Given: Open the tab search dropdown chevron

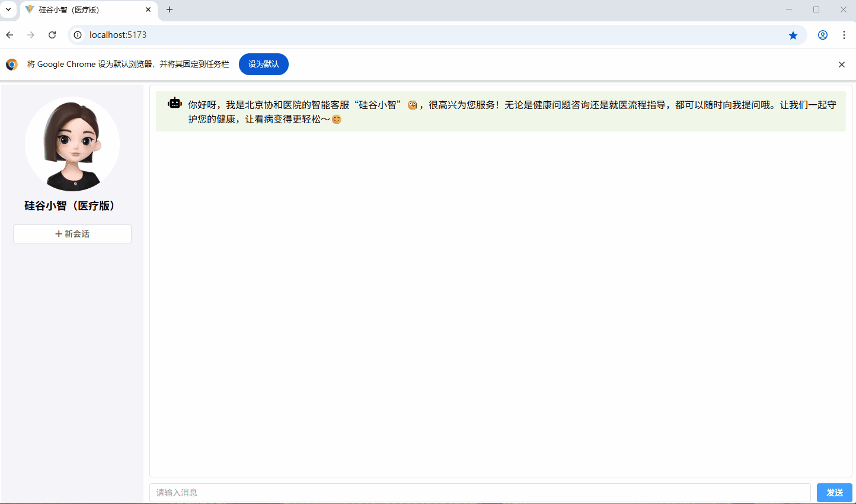Looking at the screenshot, I should (8, 9).
